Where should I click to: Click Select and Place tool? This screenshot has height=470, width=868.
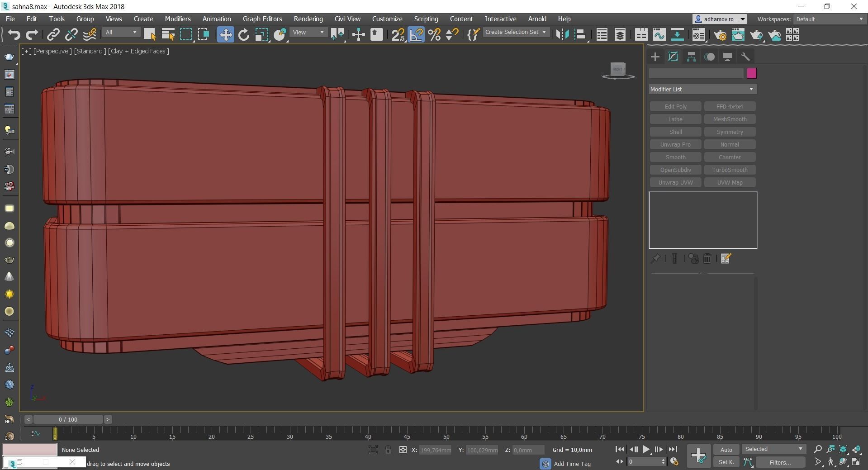(x=280, y=35)
